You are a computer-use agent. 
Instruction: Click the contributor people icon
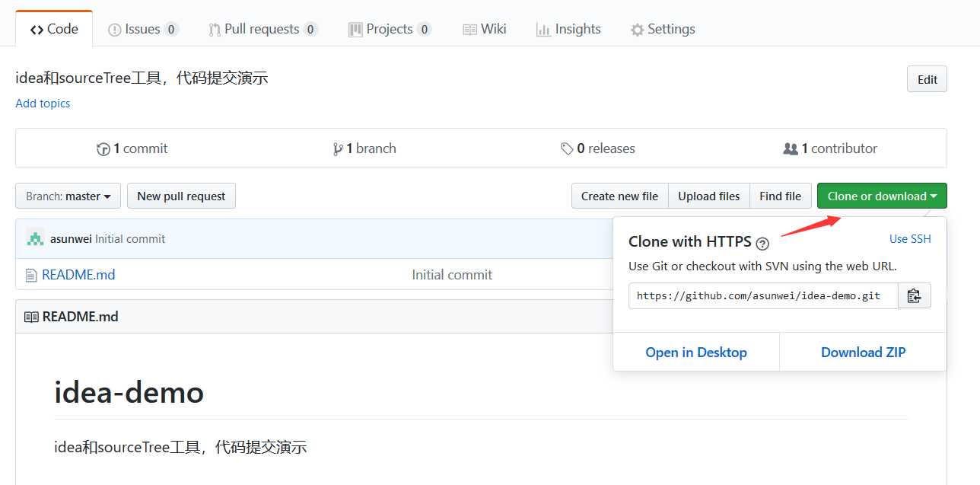791,149
